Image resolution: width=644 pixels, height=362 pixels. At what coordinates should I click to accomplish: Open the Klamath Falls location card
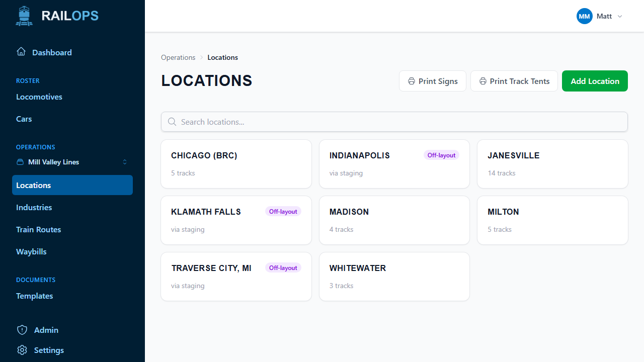[x=236, y=220]
